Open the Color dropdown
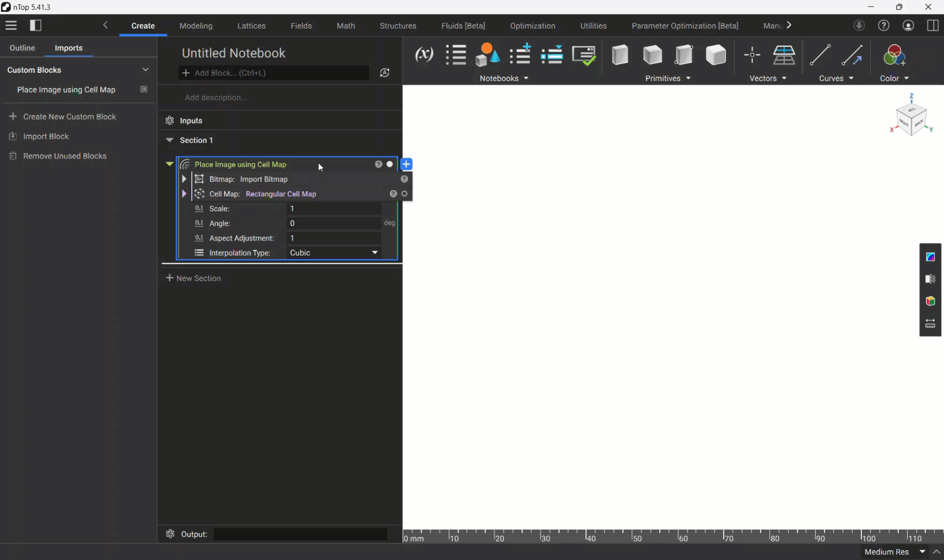This screenshot has width=944, height=560. coord(894,78)
